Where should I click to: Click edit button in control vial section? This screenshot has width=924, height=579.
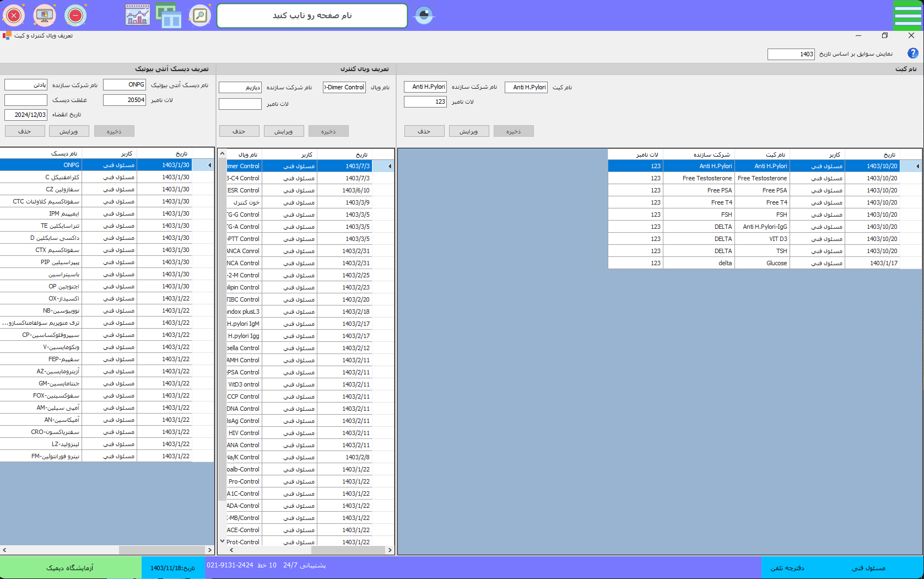(x=284, y=131)
